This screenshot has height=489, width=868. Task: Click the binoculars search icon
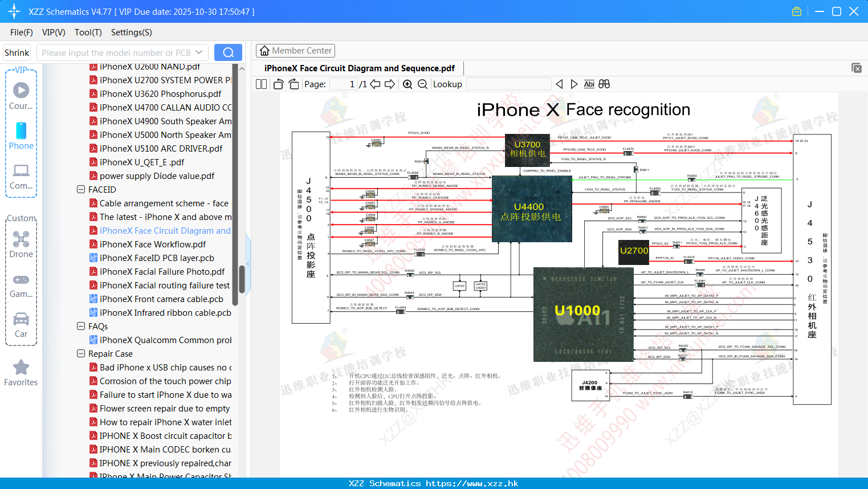coord(604,84)
